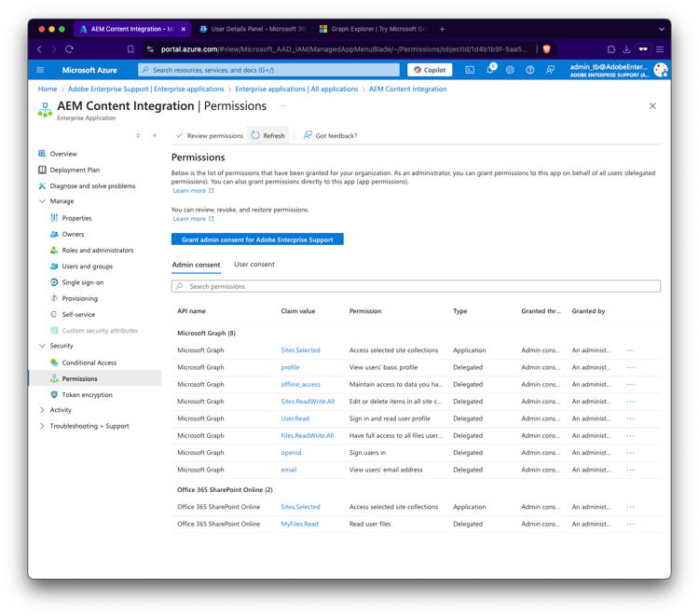Click the feedback icon in Azure header
The image size is (699, 616).
[x=550, y=70]
